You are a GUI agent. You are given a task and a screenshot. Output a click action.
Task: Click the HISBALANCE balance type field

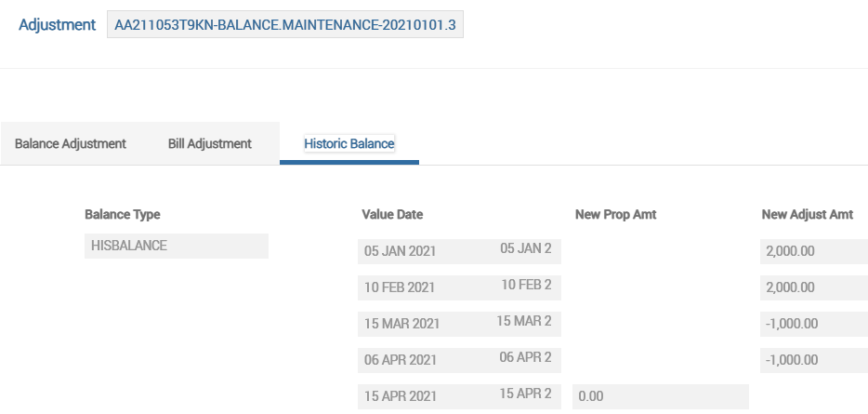(x=176, y=246)
